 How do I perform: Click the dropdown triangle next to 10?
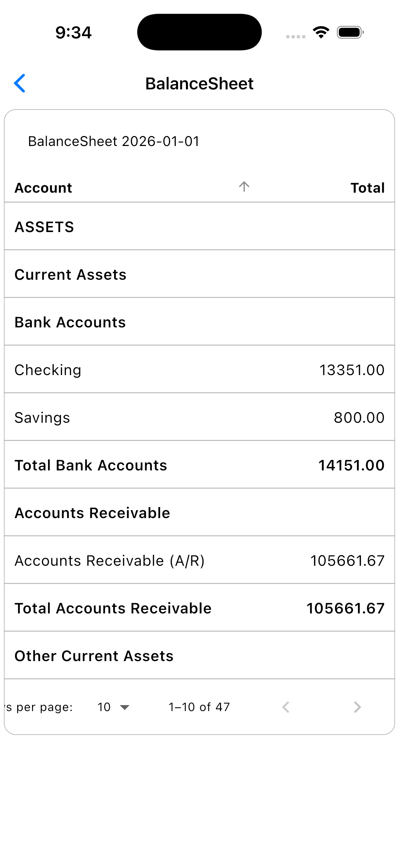click(125, 707)
